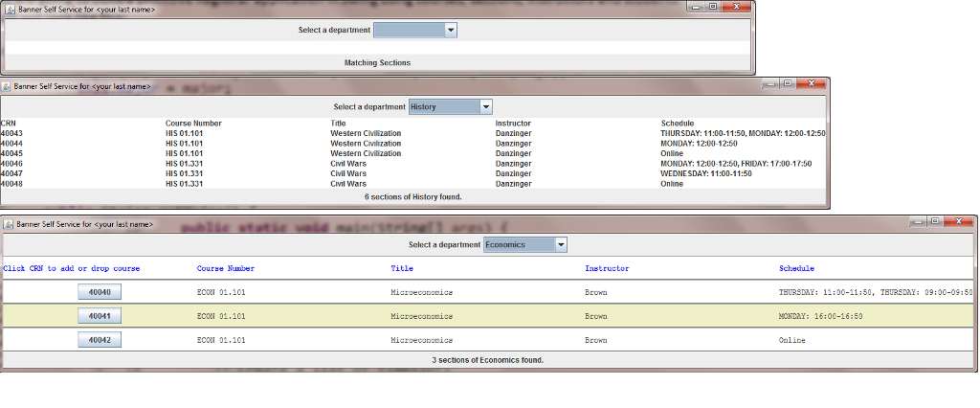Click 'Matching Sections' label in top window
980x408 pixels.
(x=377, y=62)
